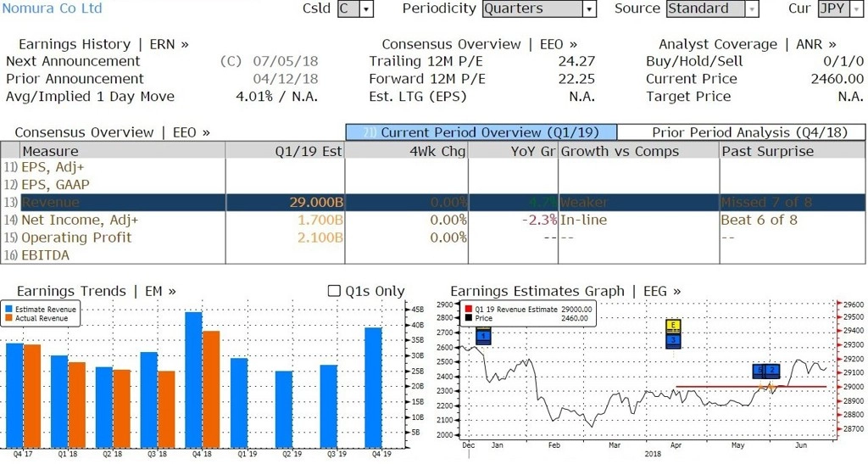Select the Net Income, Adj+ row
Screen dimensions: 868x464
coord(433,220)
